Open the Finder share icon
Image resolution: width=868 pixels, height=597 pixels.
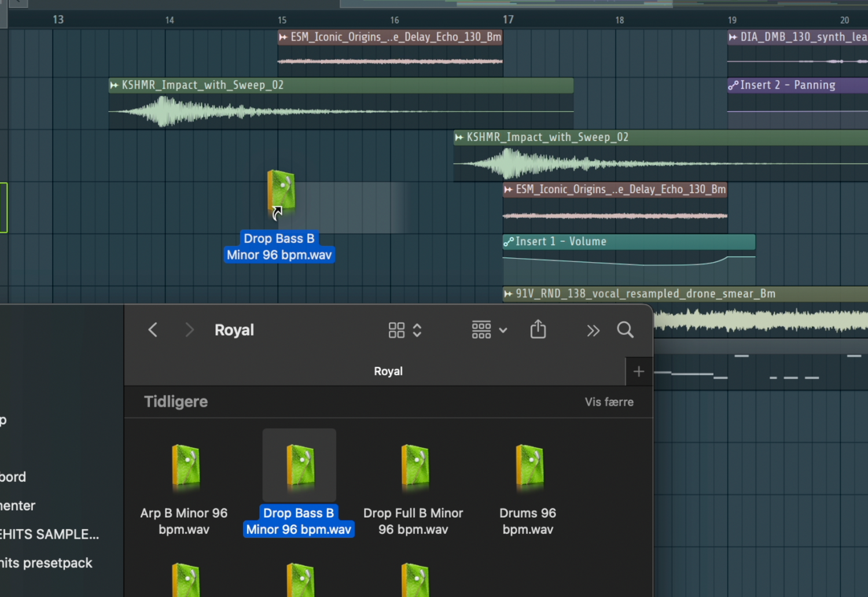point(538,330)
